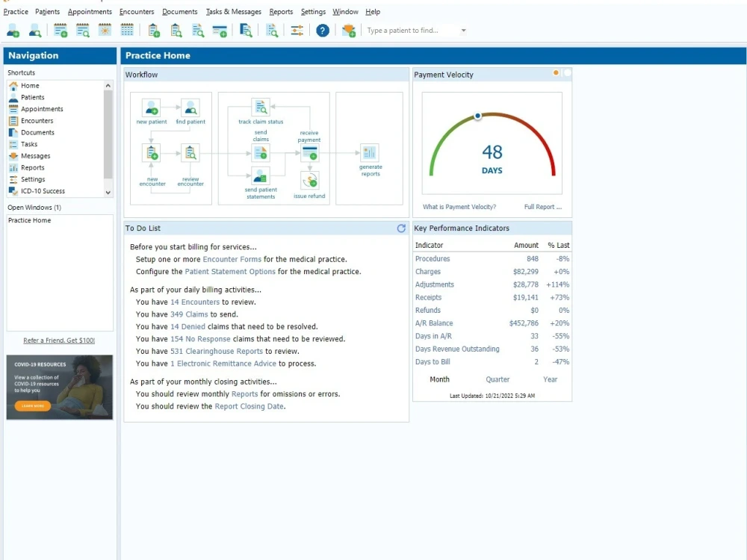Click the review encounter workflow icon
Image resolution: width=747 pixels, height=560 pixels.
[x=190, y=153]
